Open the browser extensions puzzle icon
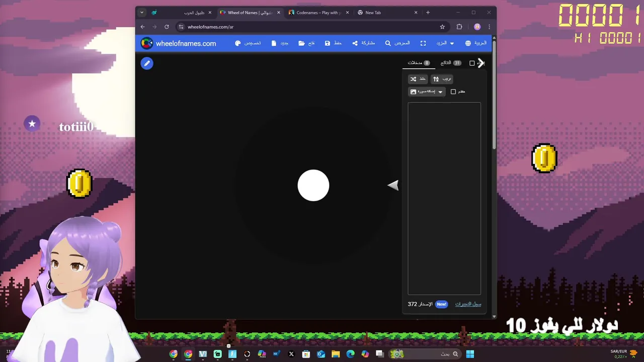The image size is (644, 362). (459, 27)
